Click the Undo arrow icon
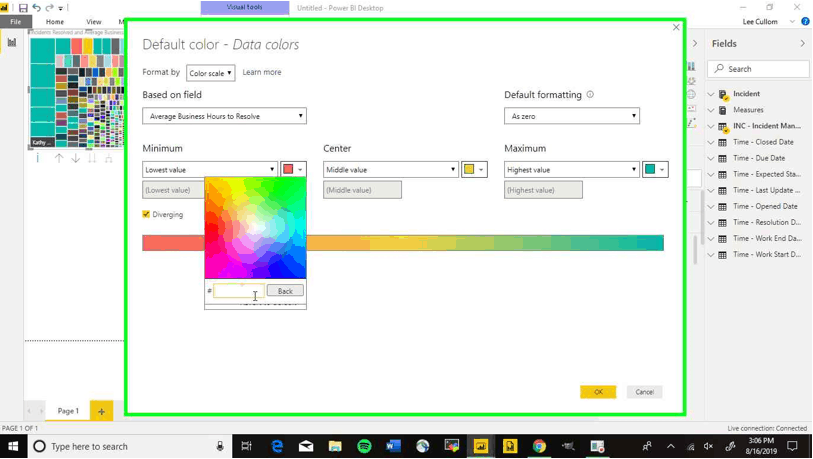 click(36, 8)
